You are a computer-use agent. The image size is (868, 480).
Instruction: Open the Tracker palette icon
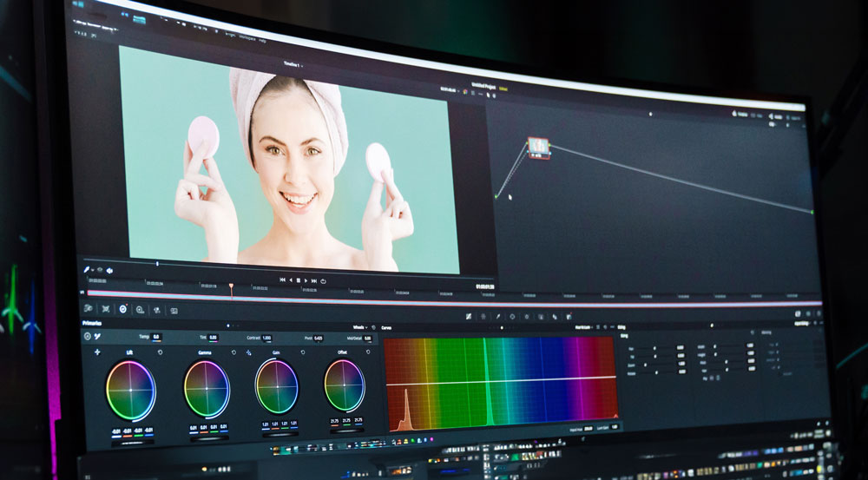[x=527, y=317]
